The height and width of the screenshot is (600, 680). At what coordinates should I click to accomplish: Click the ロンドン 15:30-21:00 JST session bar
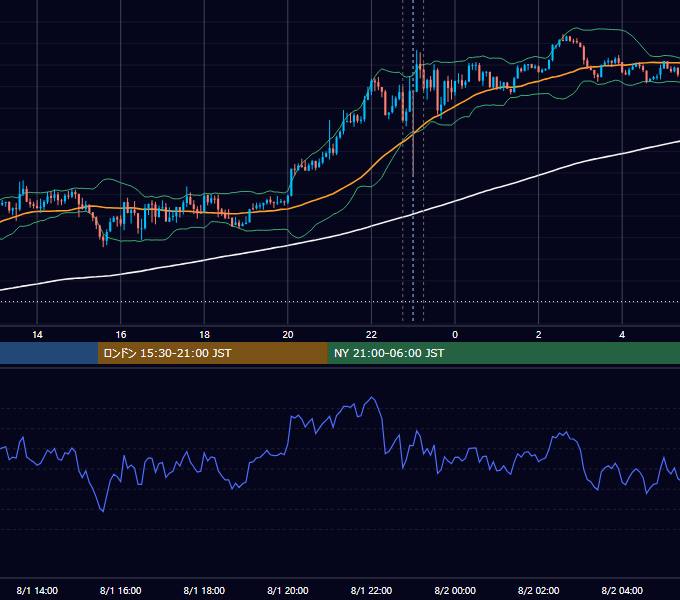coord(212,353)
